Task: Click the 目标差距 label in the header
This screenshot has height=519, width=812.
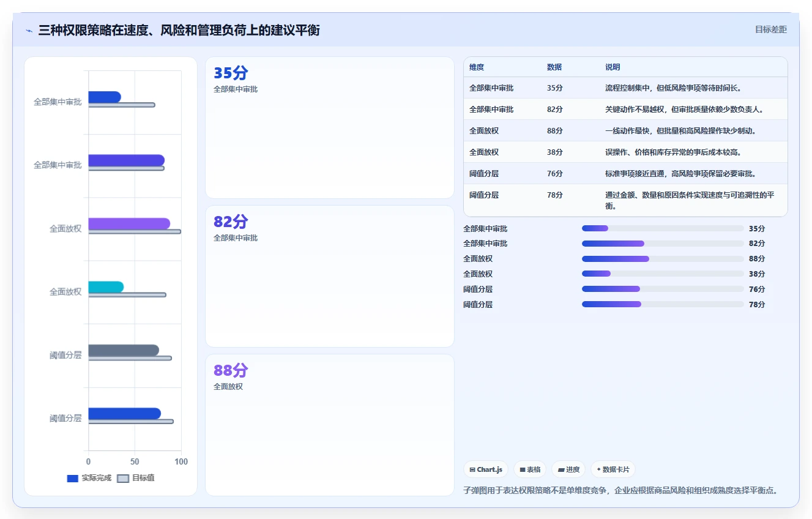Action: [770, 29]
